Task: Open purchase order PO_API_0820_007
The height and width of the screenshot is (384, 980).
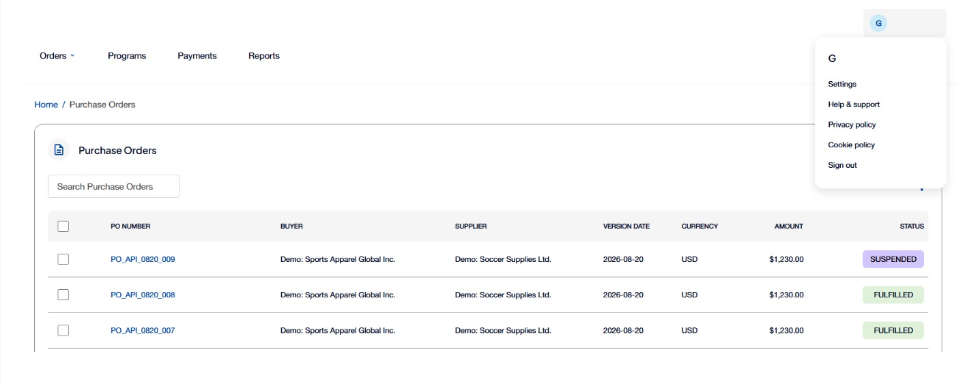Action: [143, 330]
